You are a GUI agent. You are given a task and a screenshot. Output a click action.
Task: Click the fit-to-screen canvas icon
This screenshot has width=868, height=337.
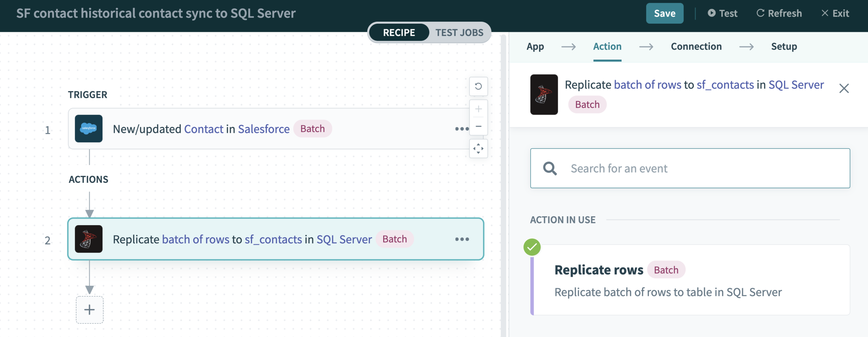tap(478, 148)
